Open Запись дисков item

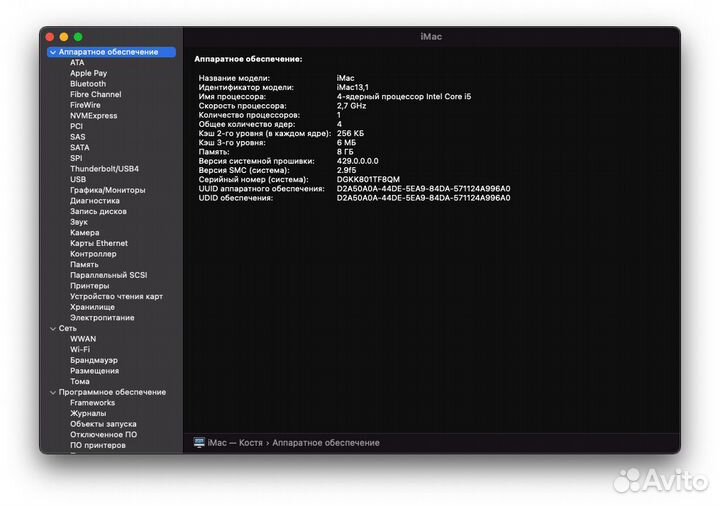click(98, 211)
